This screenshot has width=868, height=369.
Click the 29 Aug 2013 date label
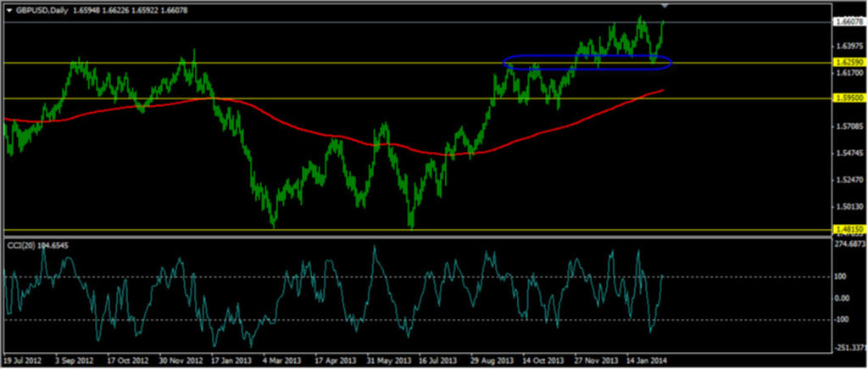tap(491, 360)
